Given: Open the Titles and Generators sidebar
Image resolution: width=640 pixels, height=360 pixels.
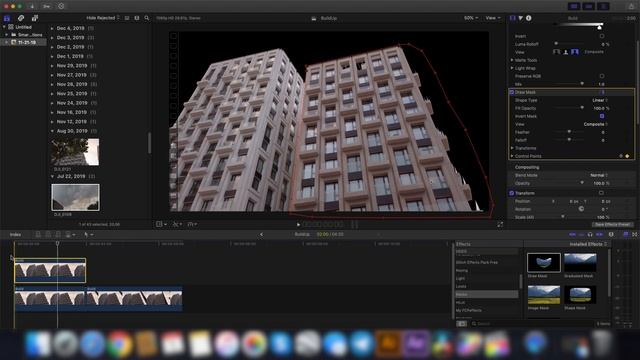Looking at the screenshot, I should point(35,18).
